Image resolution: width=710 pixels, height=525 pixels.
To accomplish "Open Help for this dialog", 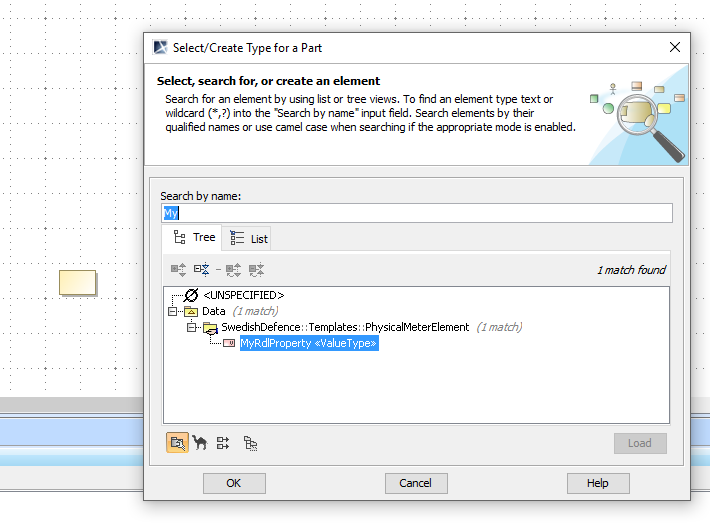I will click(x=597, y=483).
